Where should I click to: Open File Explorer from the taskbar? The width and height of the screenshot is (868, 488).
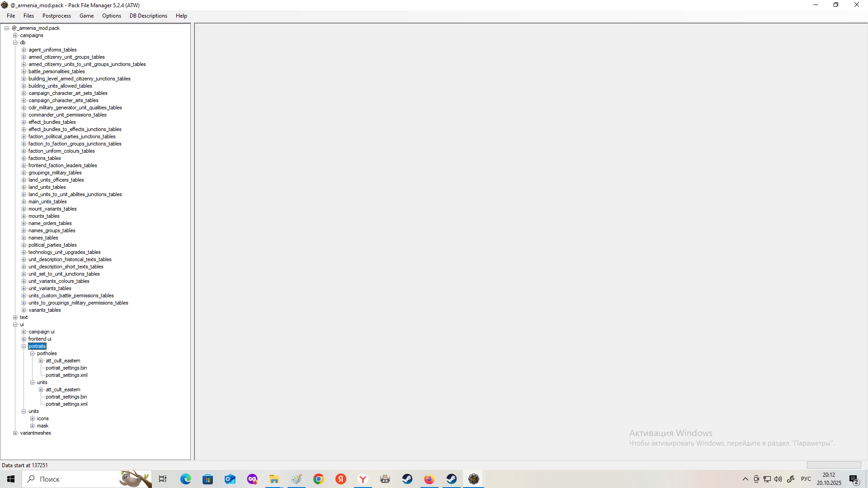coord(274,479)
